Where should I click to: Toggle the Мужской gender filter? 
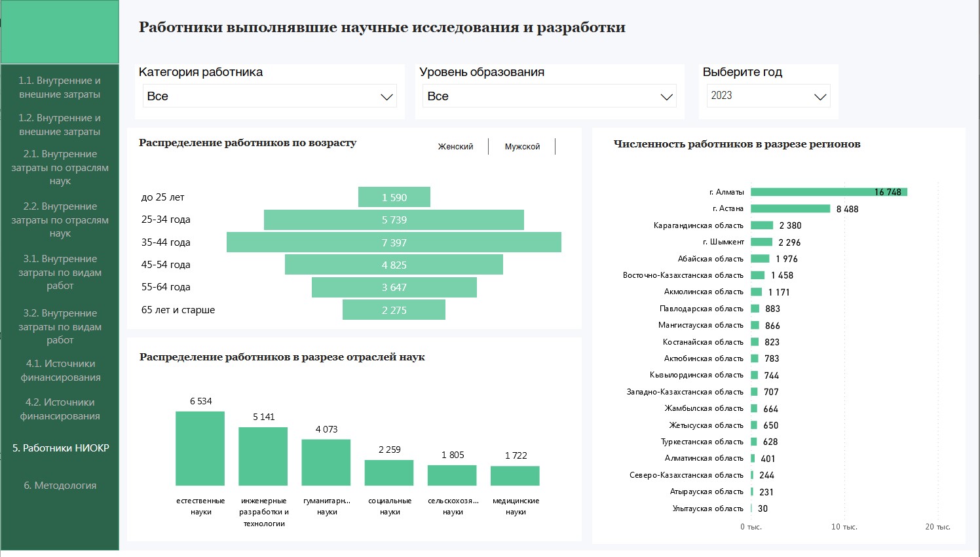(x=522, y=147)
